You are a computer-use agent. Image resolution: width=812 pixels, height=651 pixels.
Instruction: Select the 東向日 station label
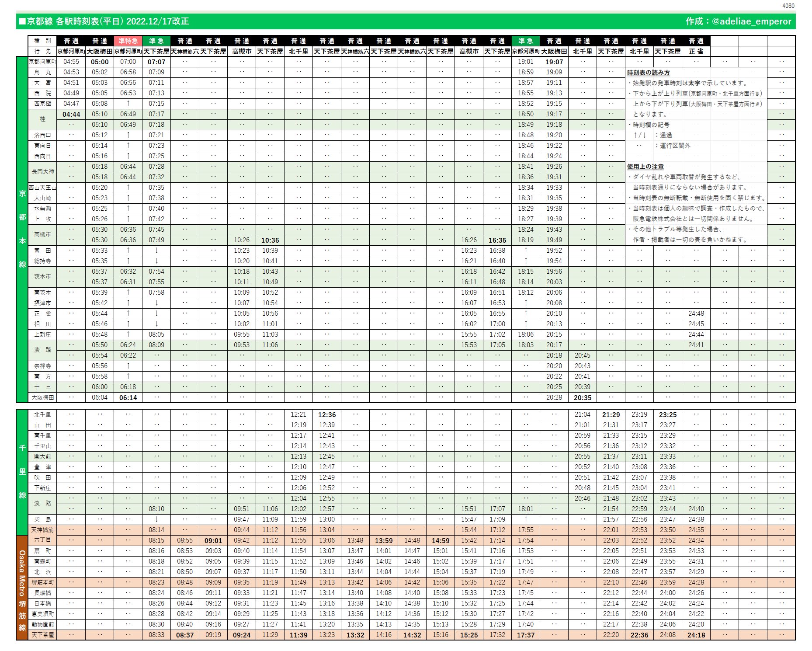pyautogui.click(x=42, y=146)
